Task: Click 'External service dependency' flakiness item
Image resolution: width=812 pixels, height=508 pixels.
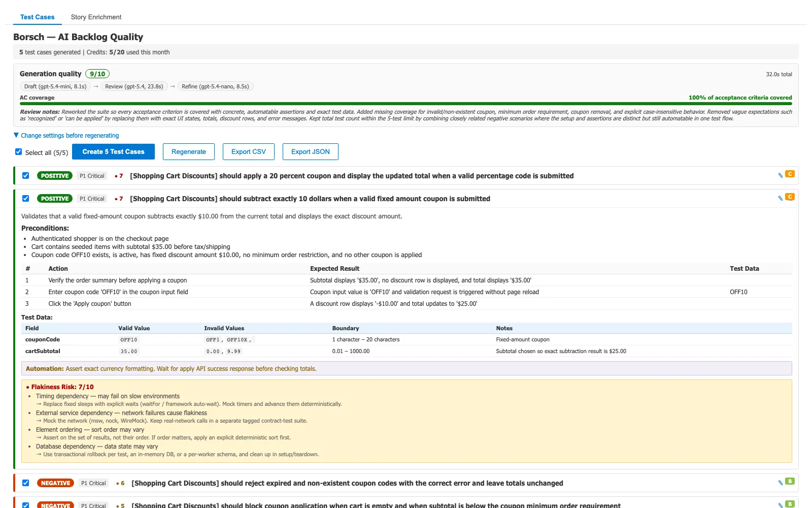Action: [x=121, y=413]
